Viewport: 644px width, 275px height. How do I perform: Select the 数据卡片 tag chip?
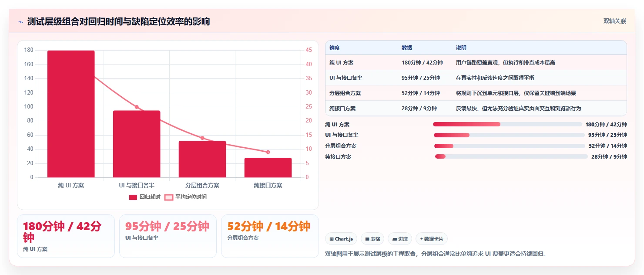(431, 239)
